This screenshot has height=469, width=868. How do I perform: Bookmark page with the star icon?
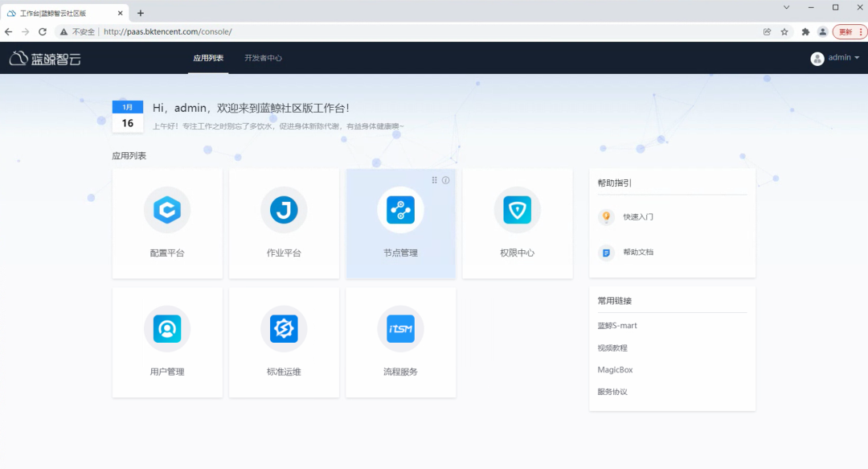784,31
